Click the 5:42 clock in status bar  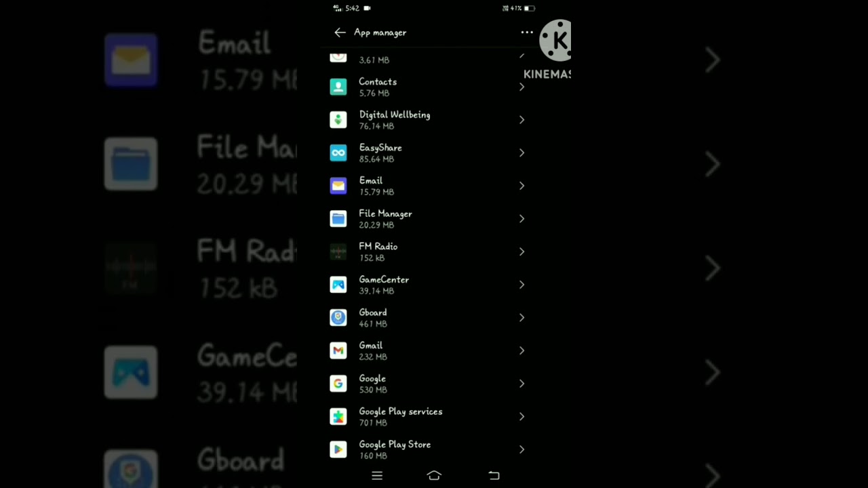pyautogui.click(x=352, y=9)
